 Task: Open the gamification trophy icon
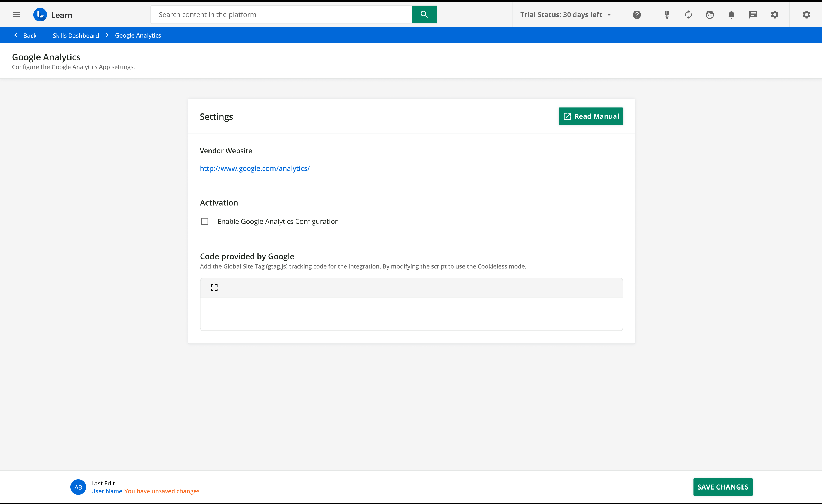pyautogui.click(x=667, y=15)
